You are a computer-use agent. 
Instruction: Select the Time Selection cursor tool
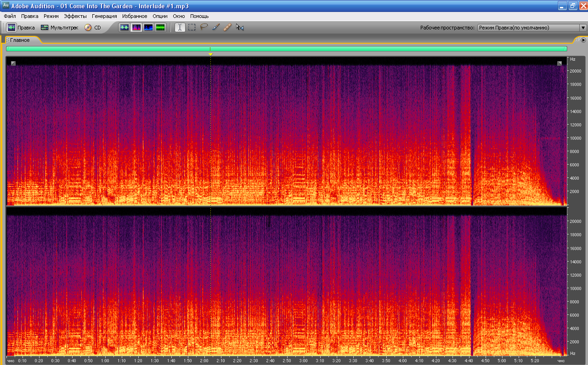(x=180, y=28)
